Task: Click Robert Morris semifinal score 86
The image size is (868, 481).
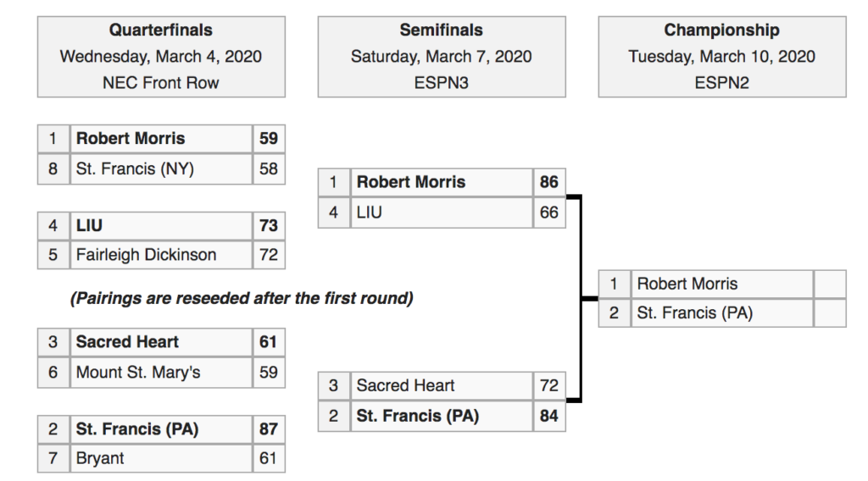Action: tap(548, 182)
